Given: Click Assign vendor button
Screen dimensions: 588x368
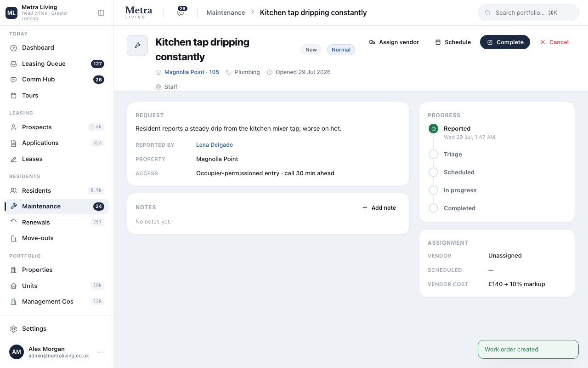Looking at the screenshot, I should click(x=394, y=42).
